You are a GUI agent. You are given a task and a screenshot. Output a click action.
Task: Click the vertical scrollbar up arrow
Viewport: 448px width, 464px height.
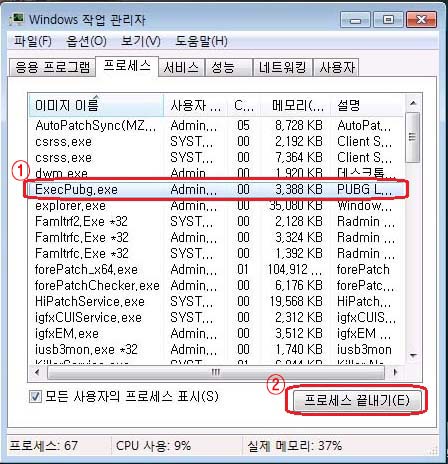click(413, 103)
